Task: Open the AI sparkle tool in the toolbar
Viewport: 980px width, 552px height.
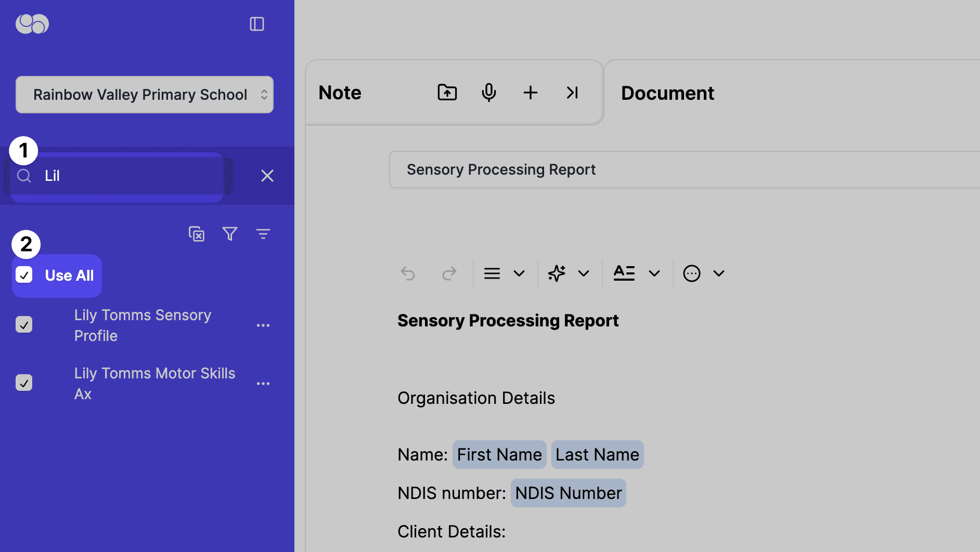Action: (x=557, y=273)
